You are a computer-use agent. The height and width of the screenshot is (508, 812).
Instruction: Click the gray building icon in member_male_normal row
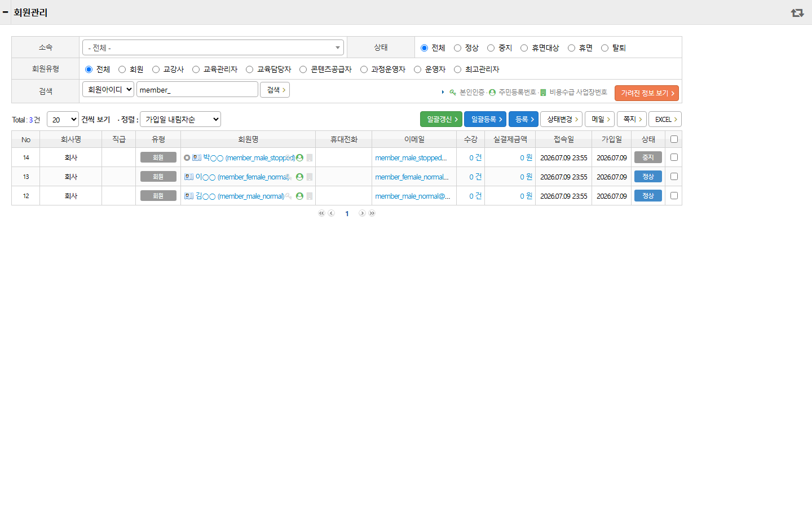point(309,196)
